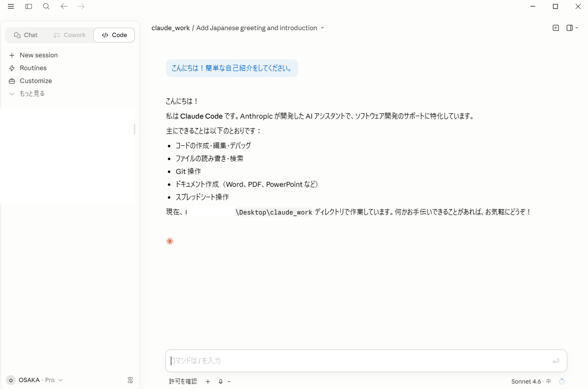
Task: Open the notes panel icon top right
Action: [556, 28]
